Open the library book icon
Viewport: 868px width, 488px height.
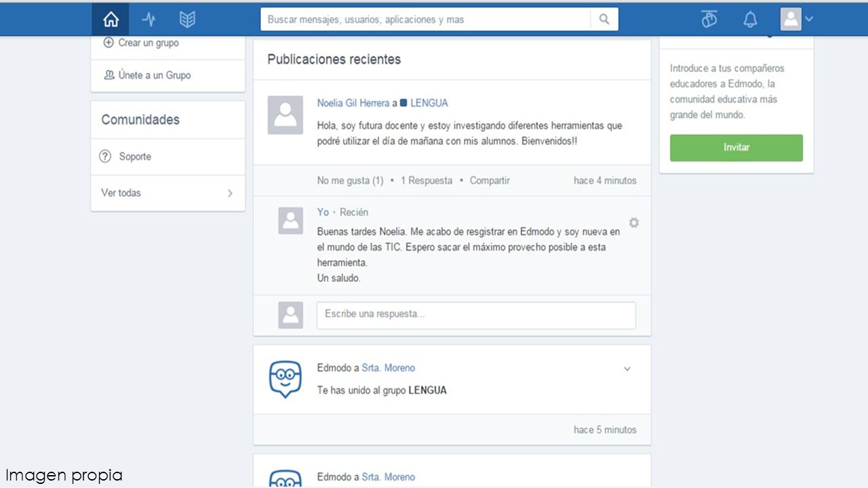[187, 20]
